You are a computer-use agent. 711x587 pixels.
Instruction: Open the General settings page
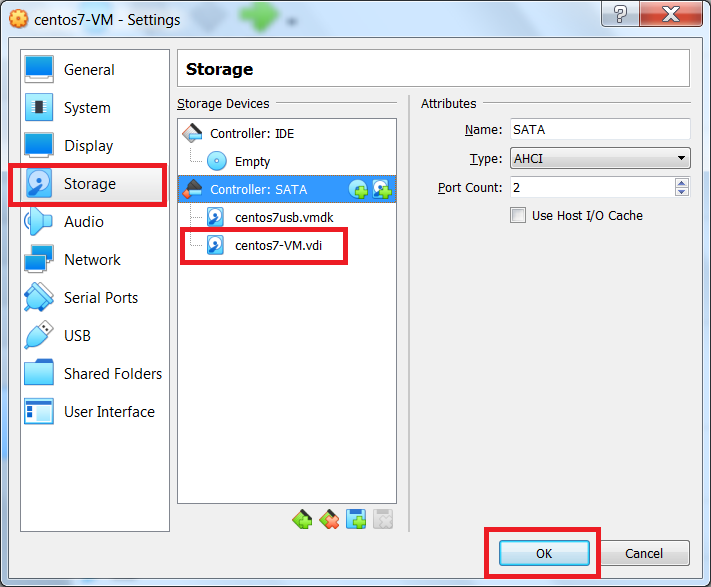89,70
